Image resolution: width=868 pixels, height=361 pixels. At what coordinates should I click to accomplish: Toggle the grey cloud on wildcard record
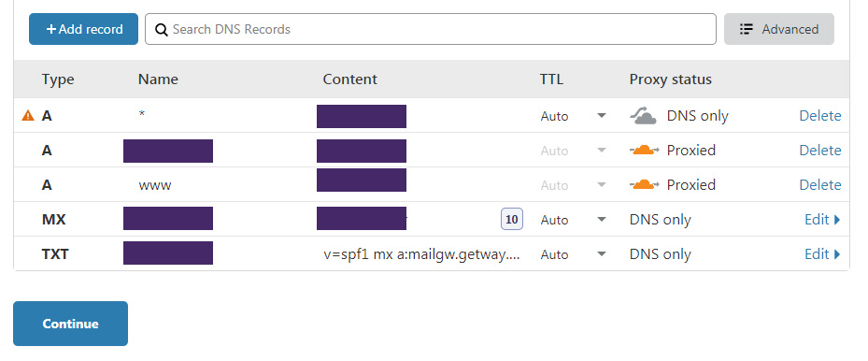[x=643, y=116]
